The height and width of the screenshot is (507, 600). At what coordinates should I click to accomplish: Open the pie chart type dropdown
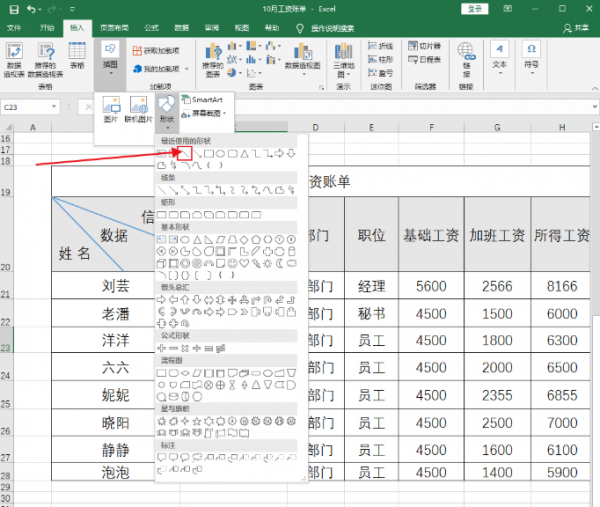point(234,72)
